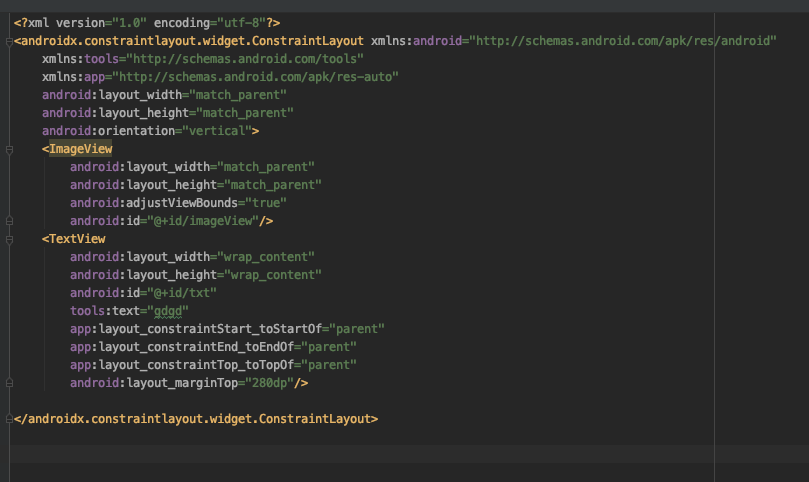Click adjustViewBounds "true" value
The image size is (809, 482).
(266, 203)
